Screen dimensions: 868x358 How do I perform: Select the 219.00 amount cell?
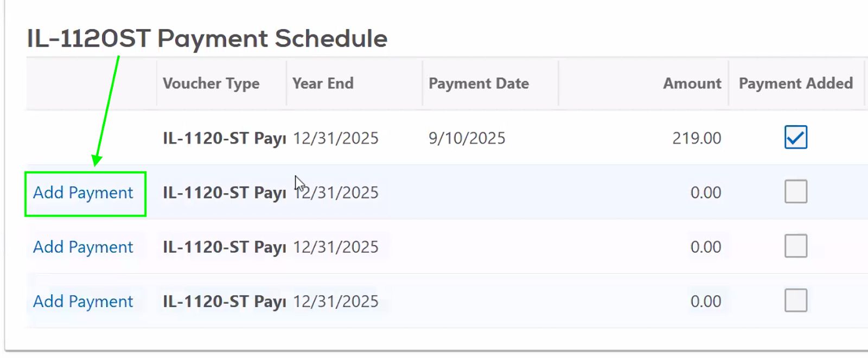click(697, 138)
